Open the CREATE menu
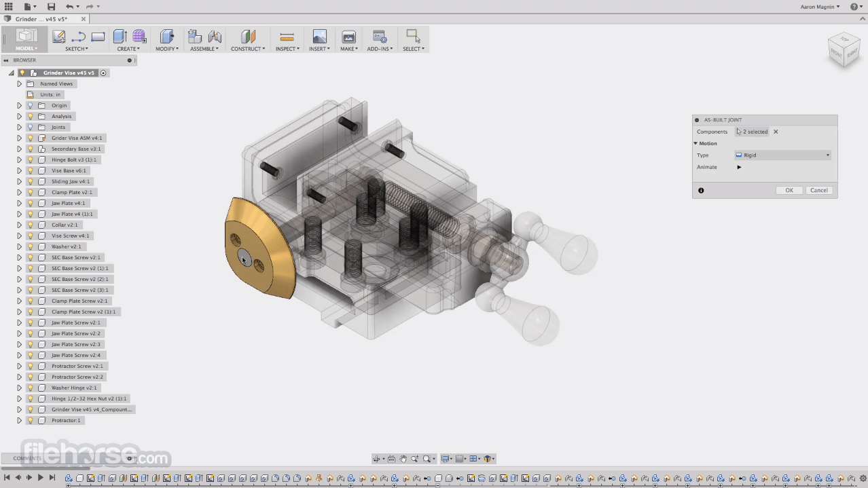 pyautogui.click(x=128, y=49)
